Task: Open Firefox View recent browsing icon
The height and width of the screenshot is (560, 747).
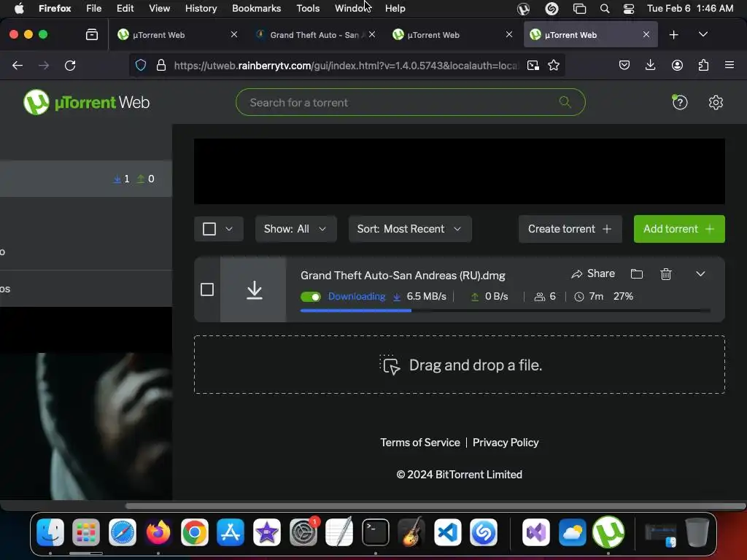Action: (x=91, y=35)
